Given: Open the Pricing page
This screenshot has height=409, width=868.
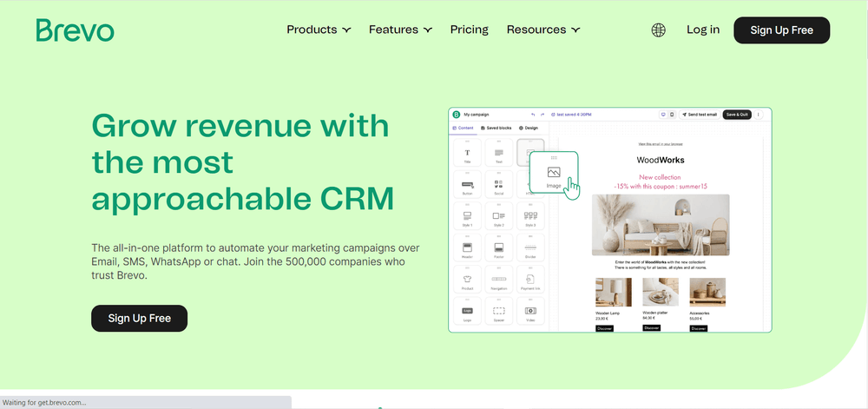Looking at the screenshot, I should point(470,30).
